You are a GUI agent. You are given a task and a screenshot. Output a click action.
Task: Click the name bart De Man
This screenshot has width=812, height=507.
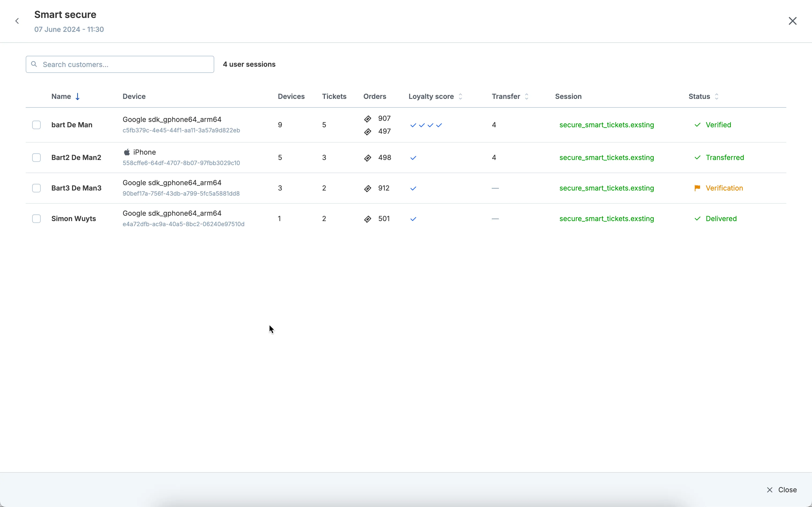click(72, 125)
